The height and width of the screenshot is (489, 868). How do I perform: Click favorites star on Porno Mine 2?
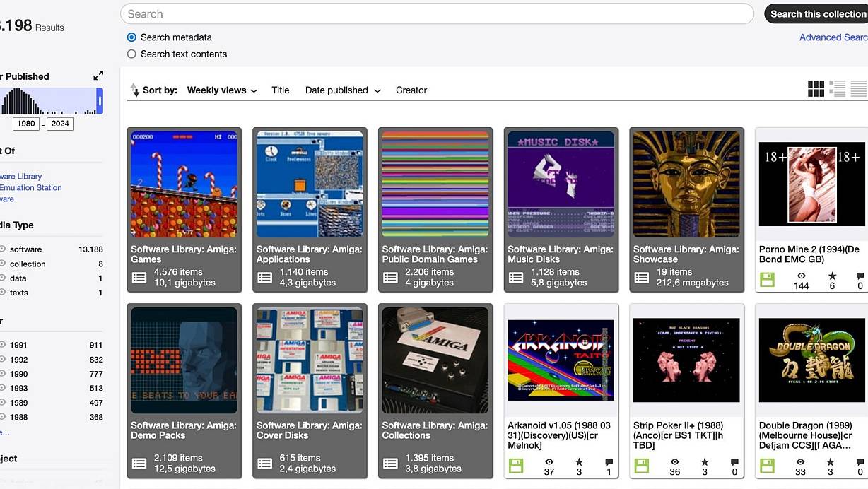tap(832, 277)
